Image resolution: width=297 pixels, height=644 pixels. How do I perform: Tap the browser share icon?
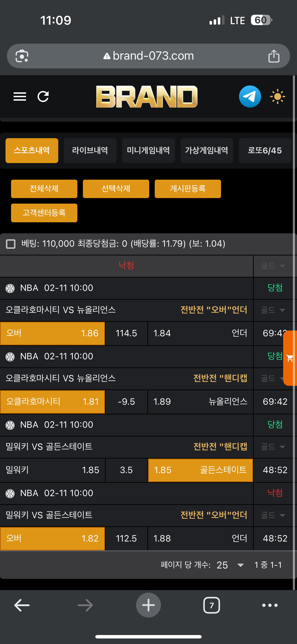274,56
